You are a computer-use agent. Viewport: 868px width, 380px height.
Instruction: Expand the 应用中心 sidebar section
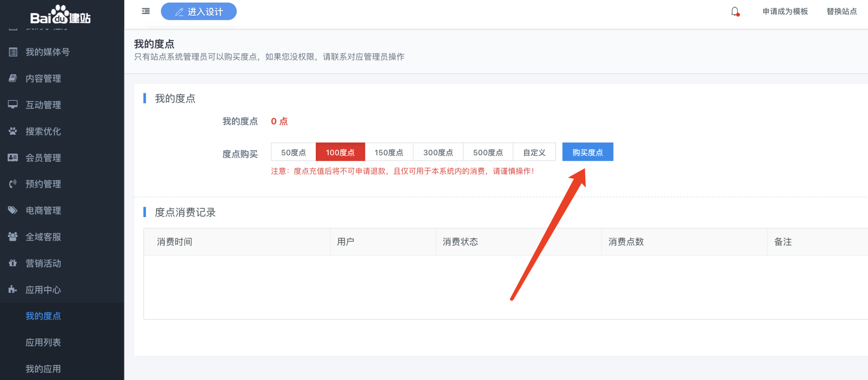click(43, 290)
